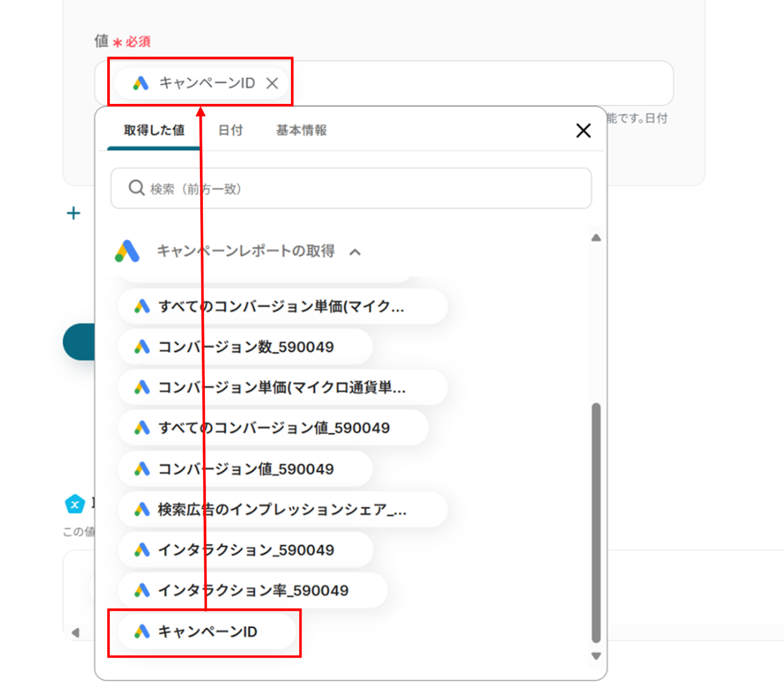Image resolution: width=784 pixels, height=684 pixels.
Task: Click the blue pentagon X icon
Action: [75, 504]
